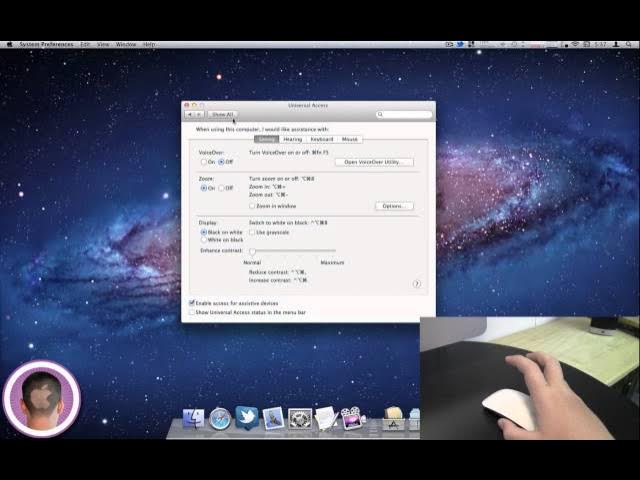Switch to the Hearing tab
Viewport: 640px width, 480px height.
(292, 139)
